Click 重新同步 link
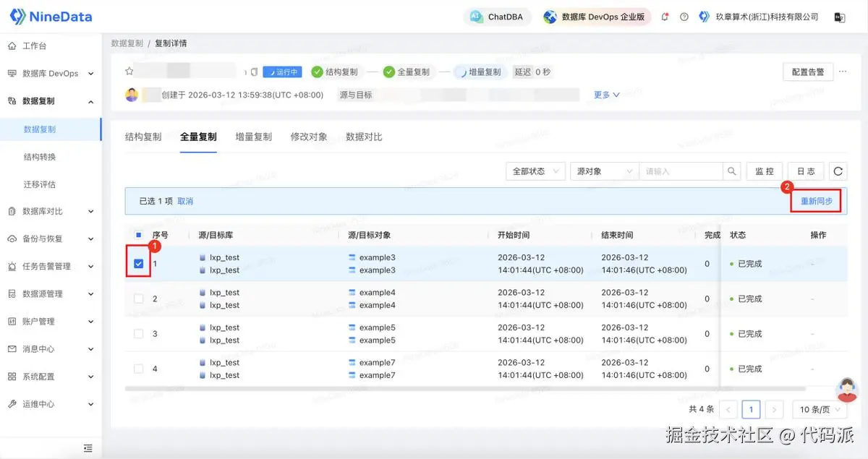 (817, 201)
